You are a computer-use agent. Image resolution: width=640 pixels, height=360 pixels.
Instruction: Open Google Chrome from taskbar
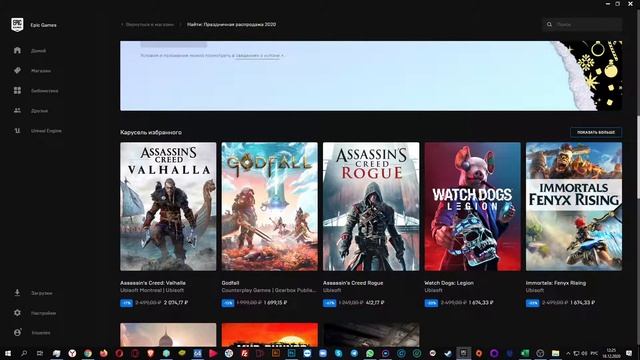(88, 353)
